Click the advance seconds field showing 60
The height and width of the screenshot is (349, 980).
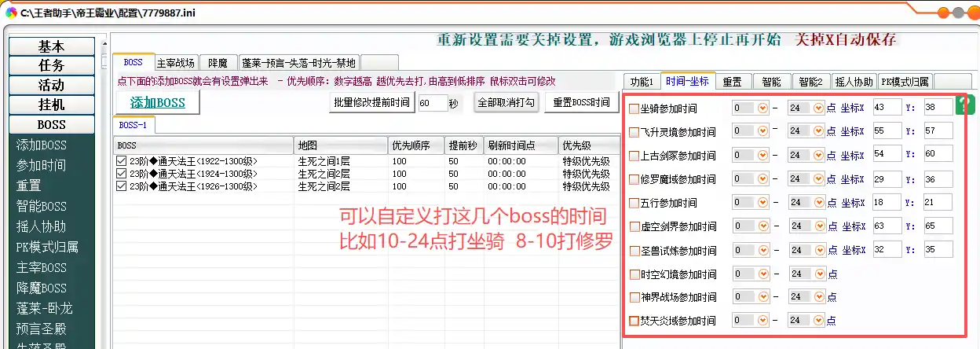(432, 102)
